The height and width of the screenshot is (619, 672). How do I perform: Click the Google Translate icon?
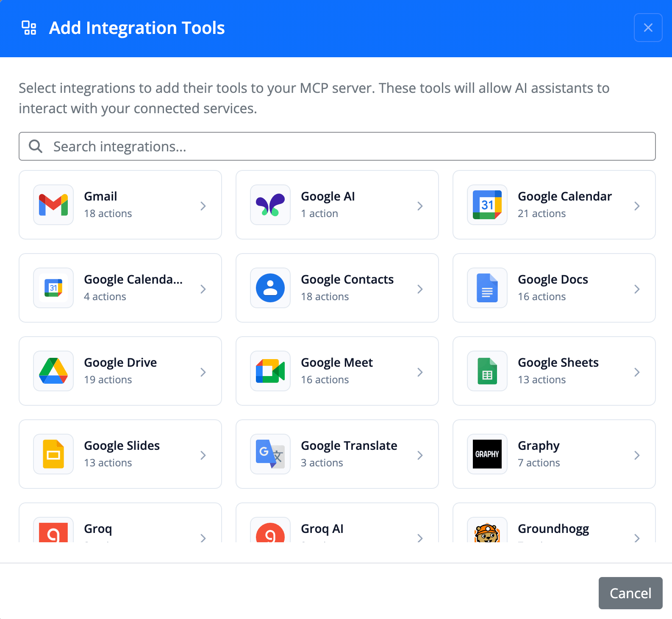270,454
